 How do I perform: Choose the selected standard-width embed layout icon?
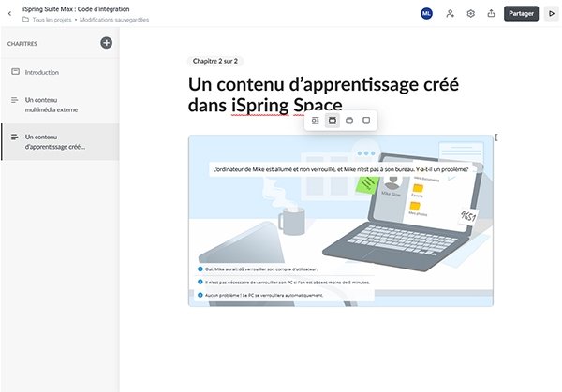pos(333,121)
